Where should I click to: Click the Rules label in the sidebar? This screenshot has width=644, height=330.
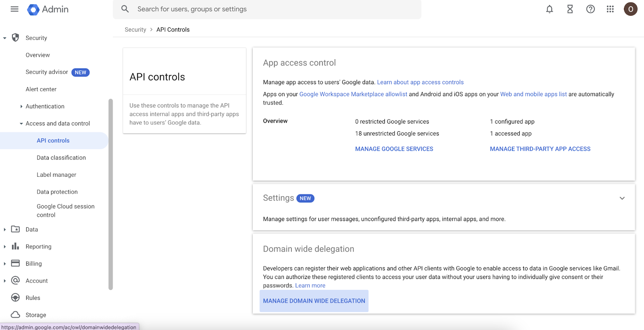point(33,298)
